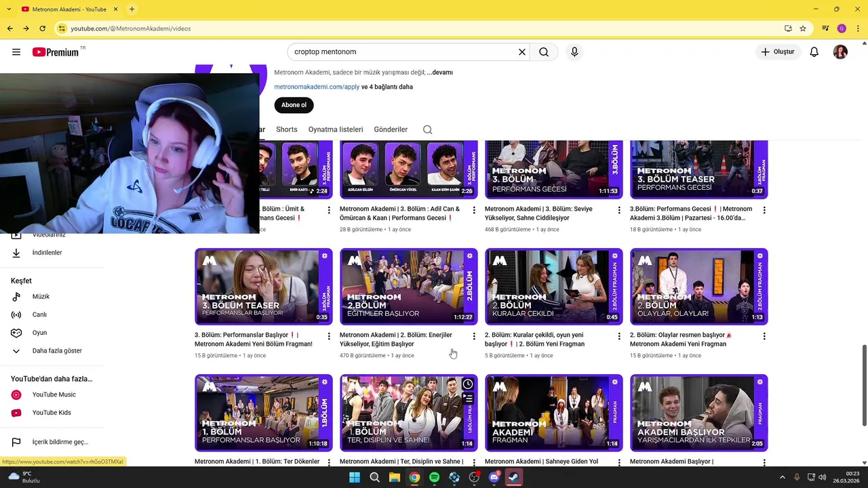
Task: Open YouTube Kids from sidebar
Action: pos(52,413)
